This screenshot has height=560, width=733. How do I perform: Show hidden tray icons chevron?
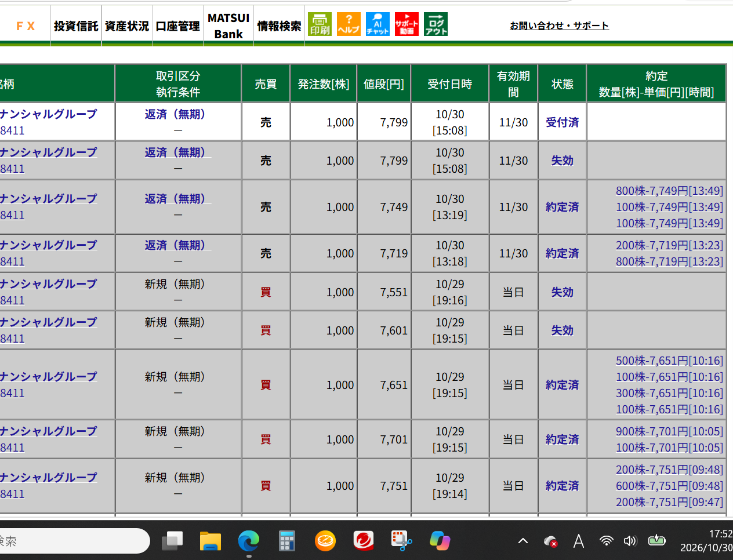[x=523, y=541]
